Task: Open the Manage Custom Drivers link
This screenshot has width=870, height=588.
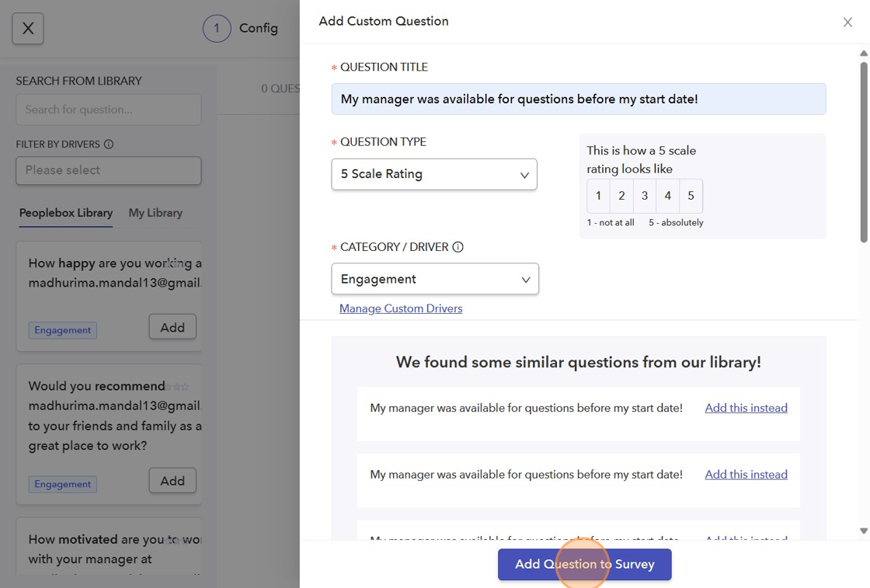Action: pyautogui.click(x=401, y=308)
